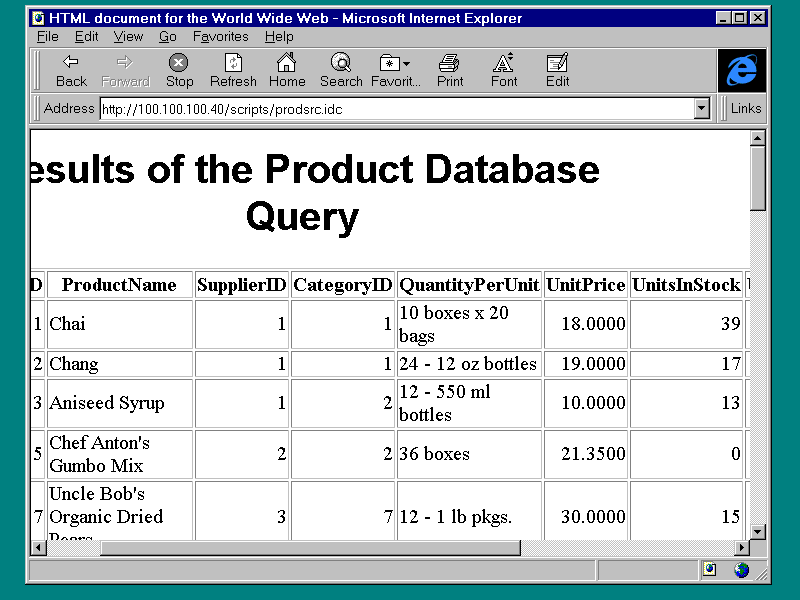
Task: Open the File menu
Action: 48,37
